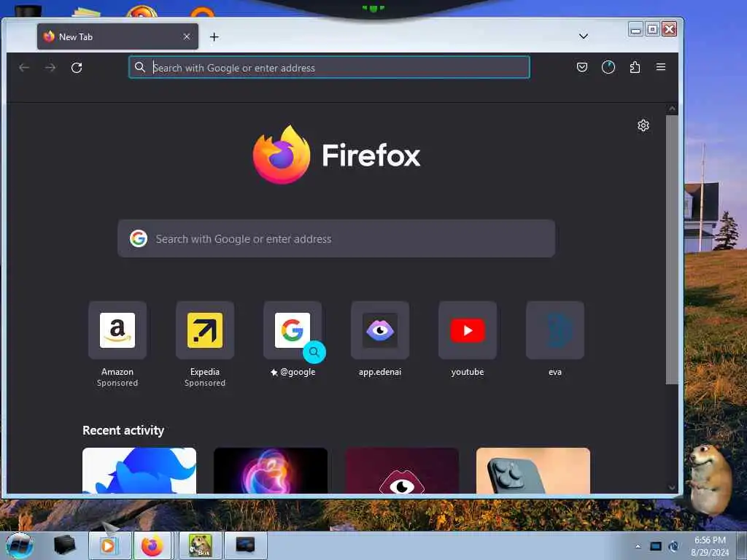Click the Sponsored label under Amazon
This screenshot has width=747, height=560.
(x=117, y=383)
